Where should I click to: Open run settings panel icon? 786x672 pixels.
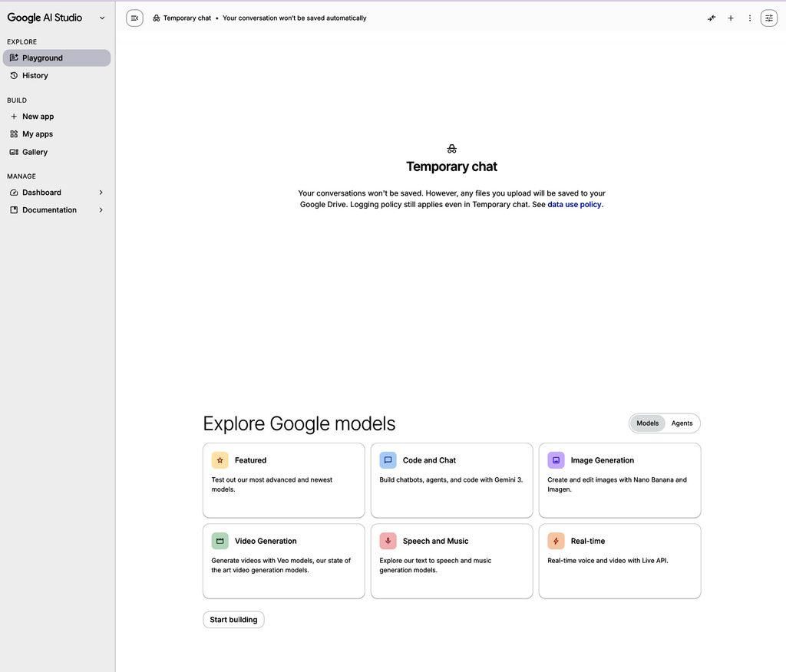(x=769, y=18)
